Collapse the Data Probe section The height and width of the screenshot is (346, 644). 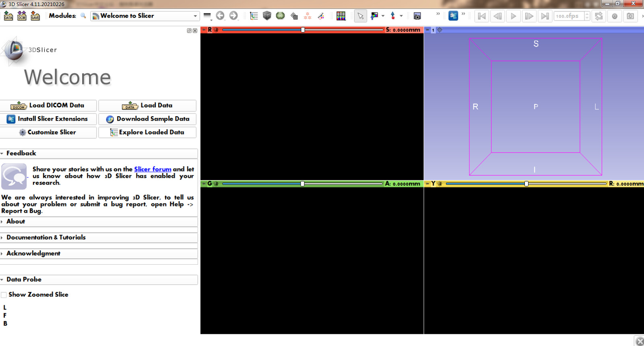click(x=99, y=280)
